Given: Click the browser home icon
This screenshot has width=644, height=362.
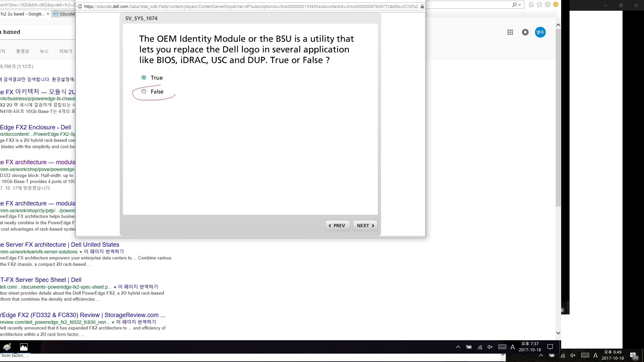Looking at the screenshot, I should pos(531,5).
